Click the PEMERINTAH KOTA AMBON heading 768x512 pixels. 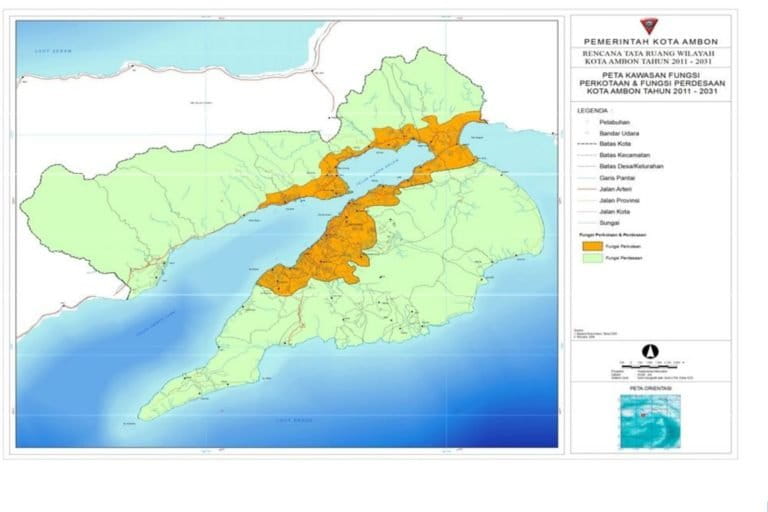(x=657, y=41)
